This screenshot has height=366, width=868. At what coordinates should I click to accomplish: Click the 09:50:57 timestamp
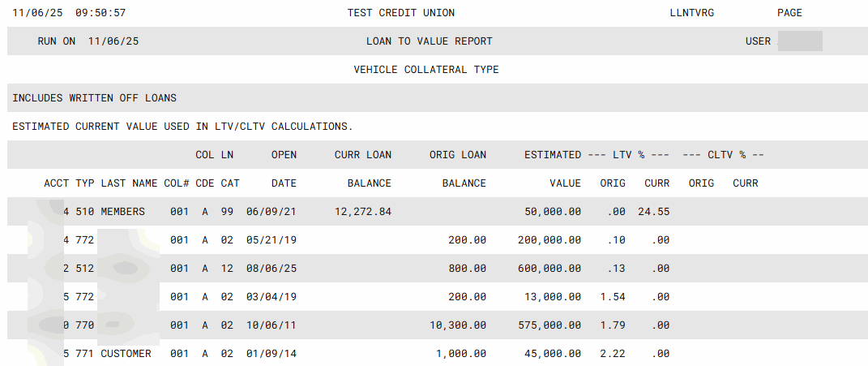(100, 13)
